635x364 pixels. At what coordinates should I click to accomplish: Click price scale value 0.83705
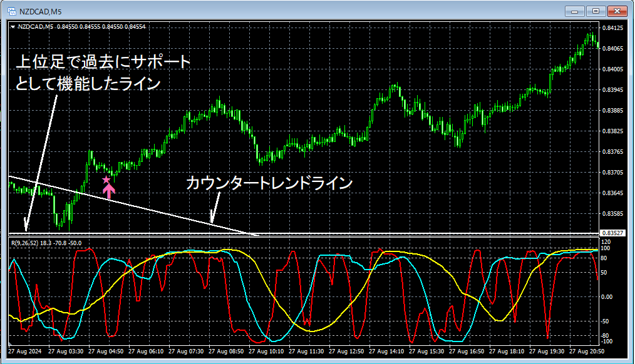click(x=612, y=172)
